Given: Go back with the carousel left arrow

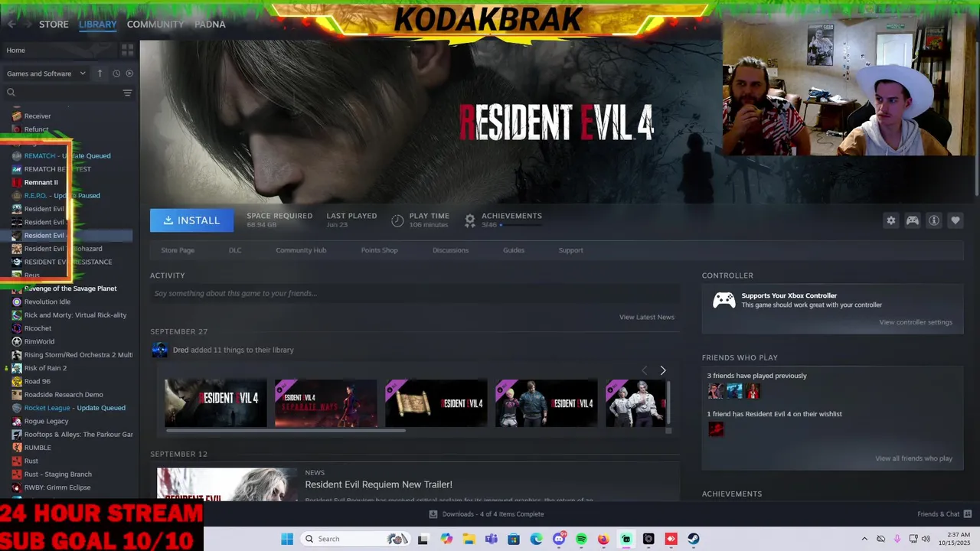Looking at the screenshot, I should [644, 370].
